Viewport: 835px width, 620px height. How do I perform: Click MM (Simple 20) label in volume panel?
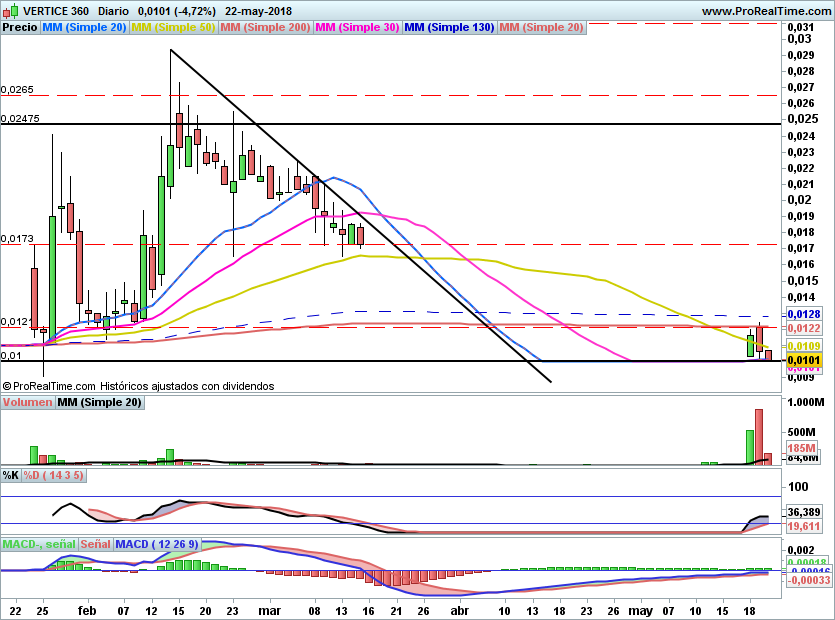tap(99, 402)
